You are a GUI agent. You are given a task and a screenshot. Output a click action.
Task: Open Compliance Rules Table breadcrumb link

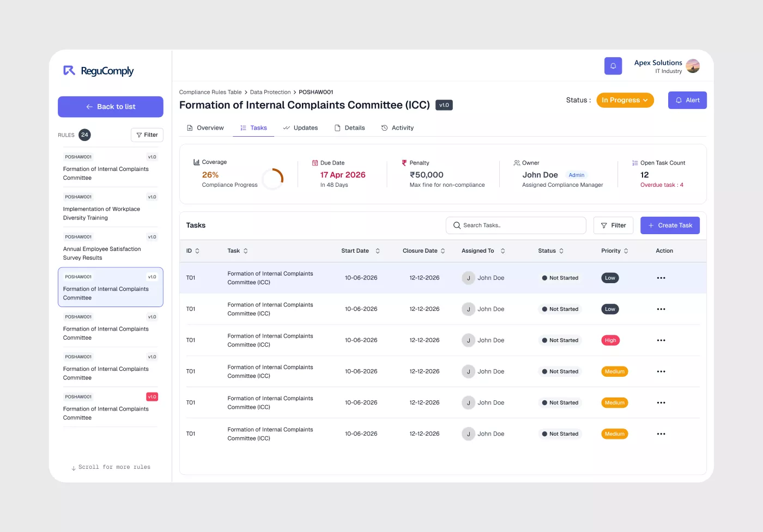[x=210, y=92]
